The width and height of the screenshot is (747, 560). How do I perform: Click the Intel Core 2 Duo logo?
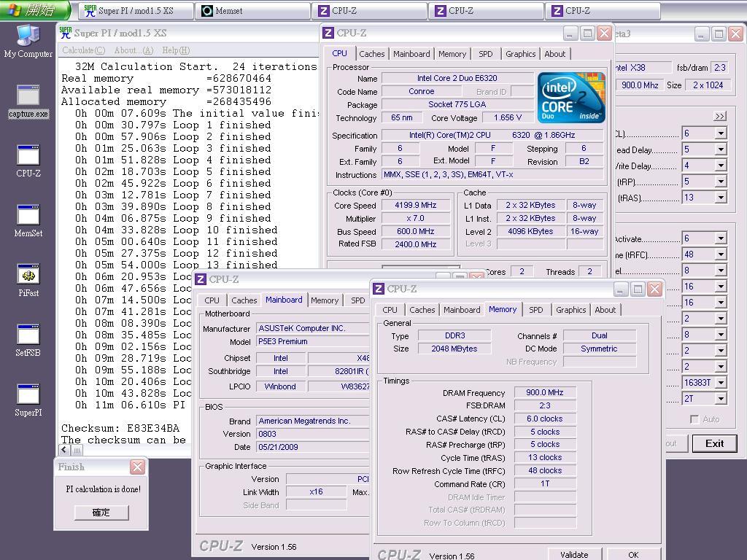[571, 98]
